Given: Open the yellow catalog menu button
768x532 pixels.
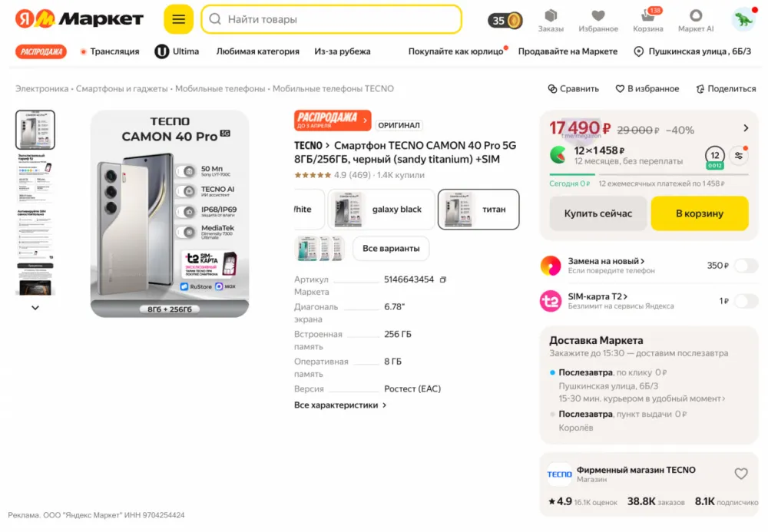Looking at the screenshot, I should pyautogui.click(x=178, y=19).
